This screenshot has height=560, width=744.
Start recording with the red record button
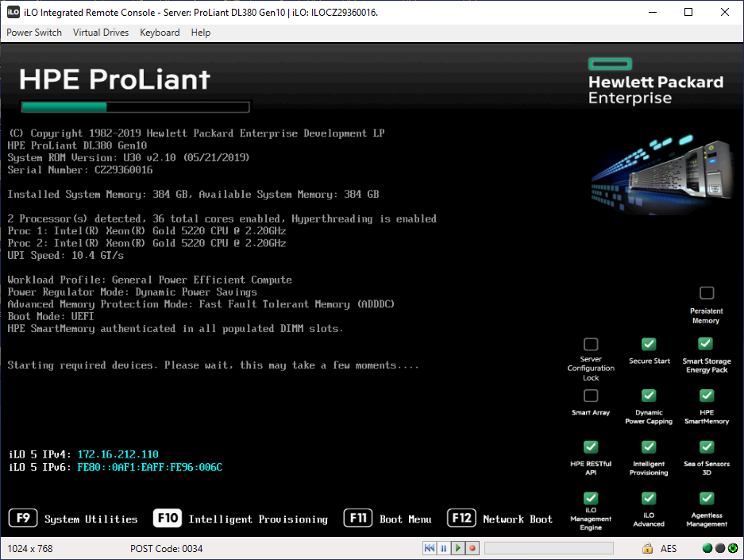click(x=472, y=548)
